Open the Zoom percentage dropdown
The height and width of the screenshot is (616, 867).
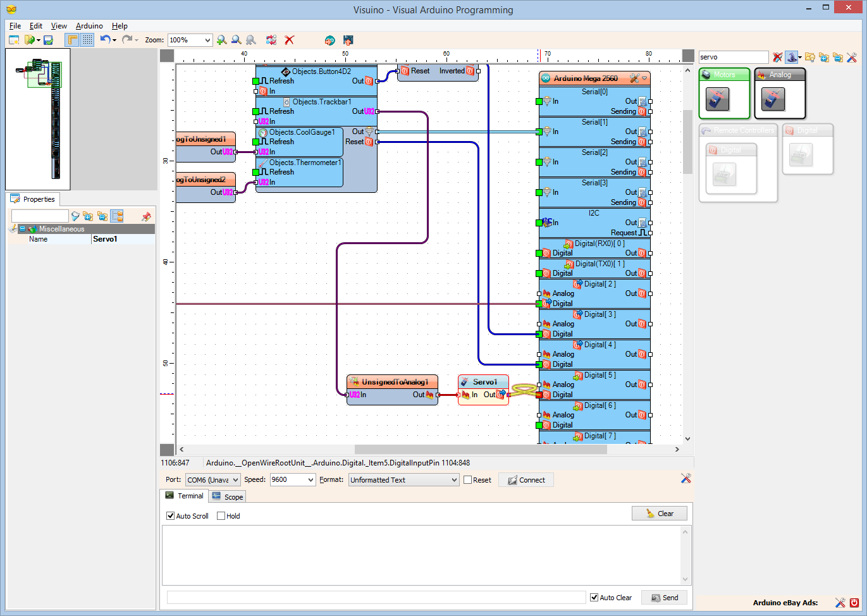tap(207, 40)
